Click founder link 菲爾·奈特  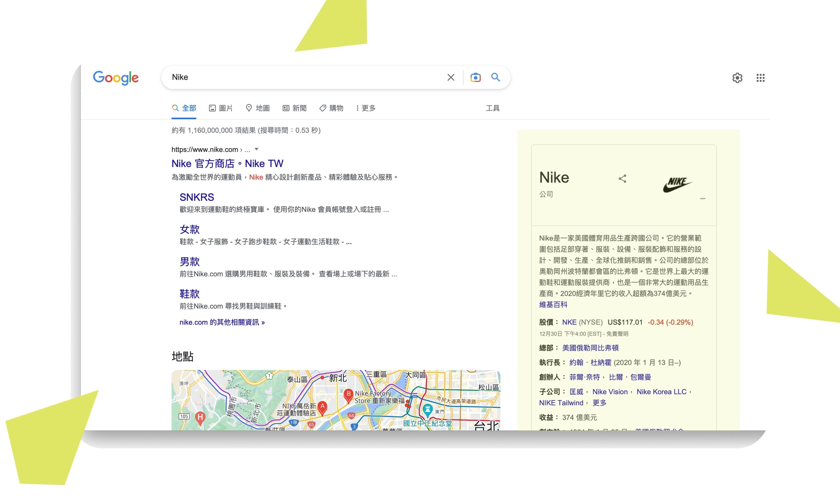coord(584,377)
